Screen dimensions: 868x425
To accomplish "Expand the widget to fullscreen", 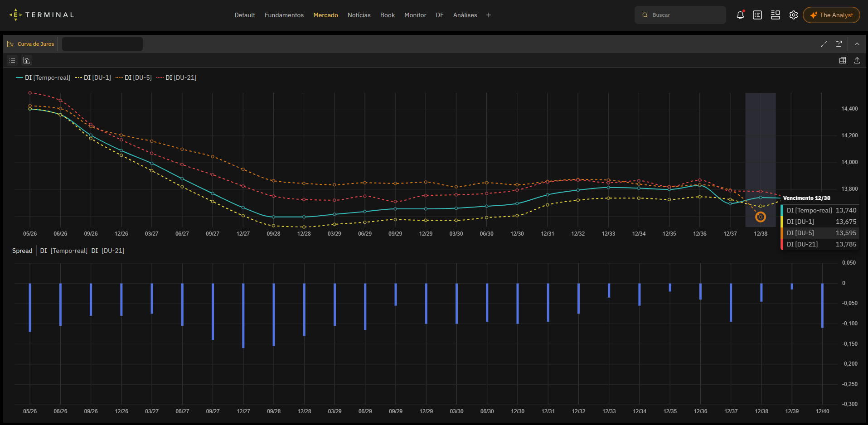I will point(824,44).
